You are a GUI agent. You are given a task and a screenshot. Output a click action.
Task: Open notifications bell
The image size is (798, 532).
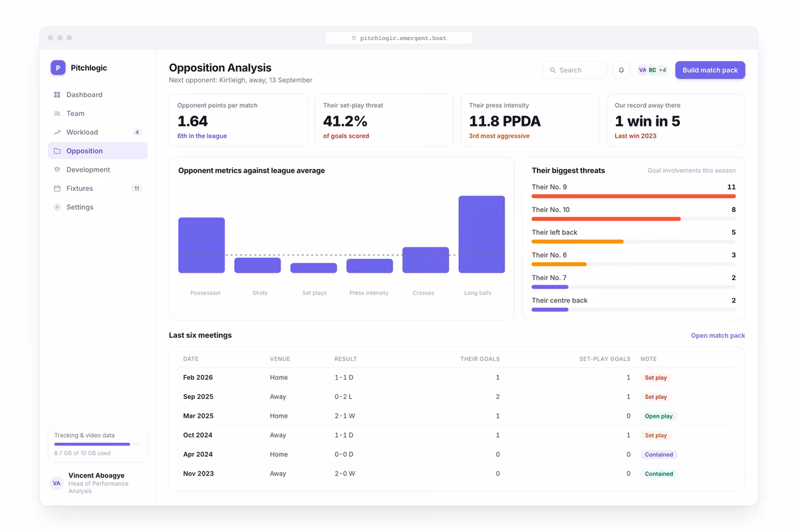click(x=621, y=70)
